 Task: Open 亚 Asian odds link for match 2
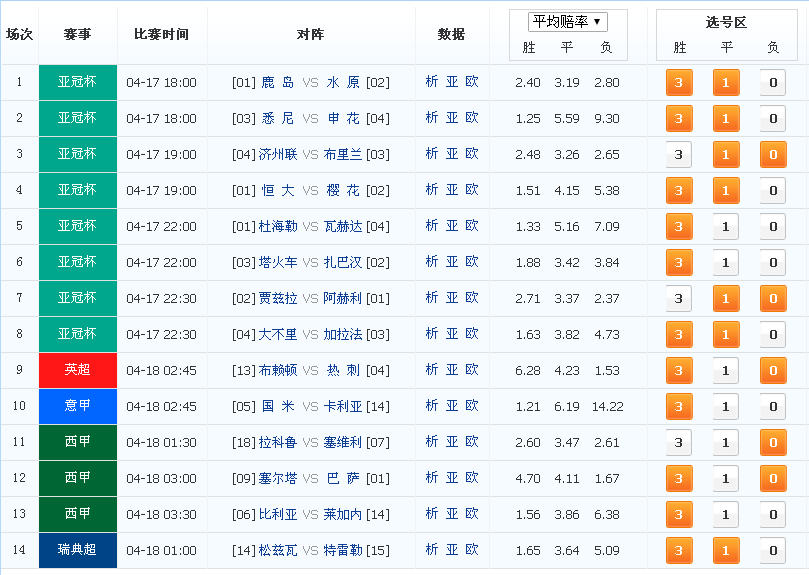pyautogui.click(x=452, y=118)
